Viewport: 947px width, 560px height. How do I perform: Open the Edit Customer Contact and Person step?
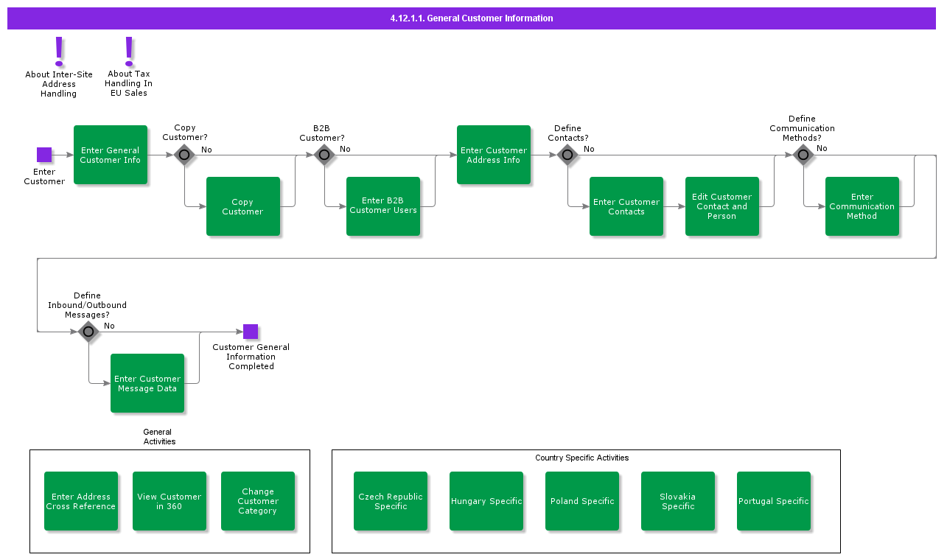click(x=722, y=206)
